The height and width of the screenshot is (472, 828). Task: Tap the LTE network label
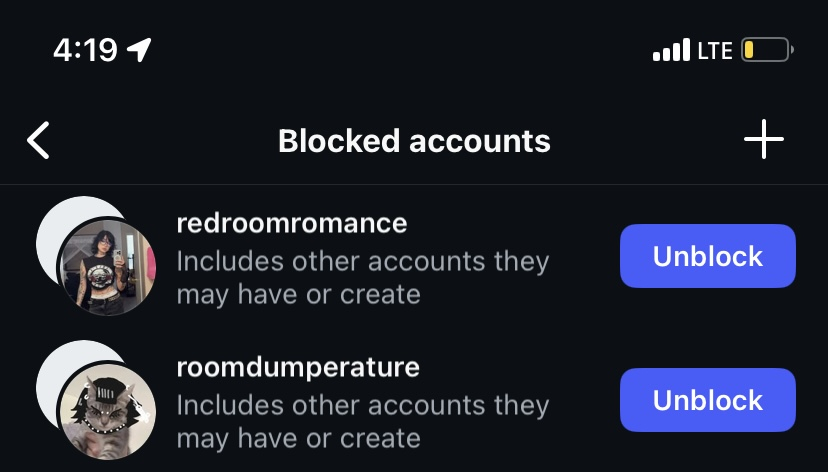[715, 50]
